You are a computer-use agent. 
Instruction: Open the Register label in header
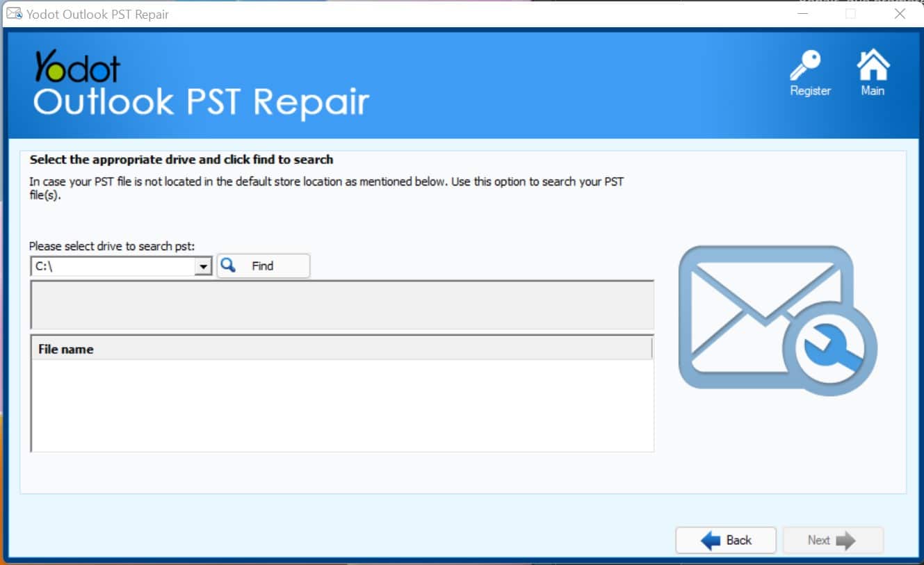[810, 91]
